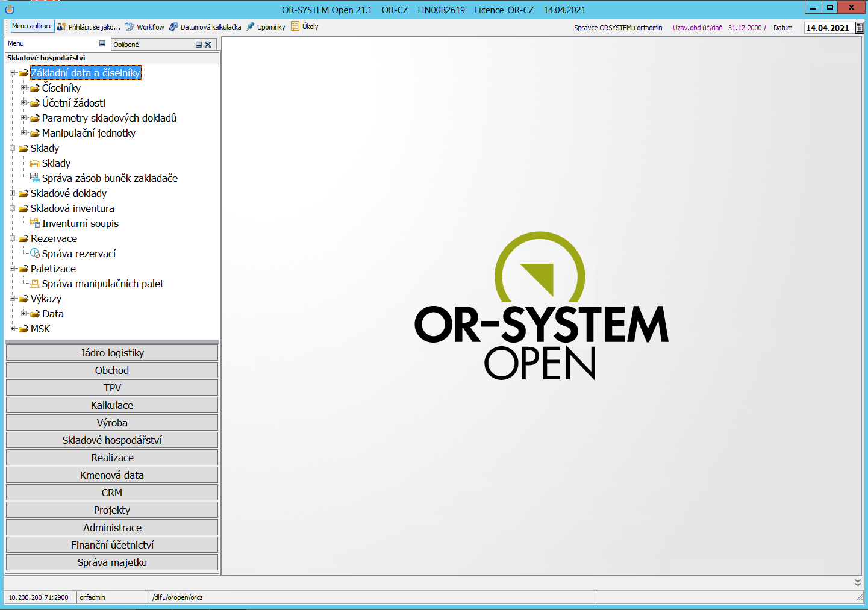
Task: Open the Úkoly task list
Action: [x=305, y=26]
